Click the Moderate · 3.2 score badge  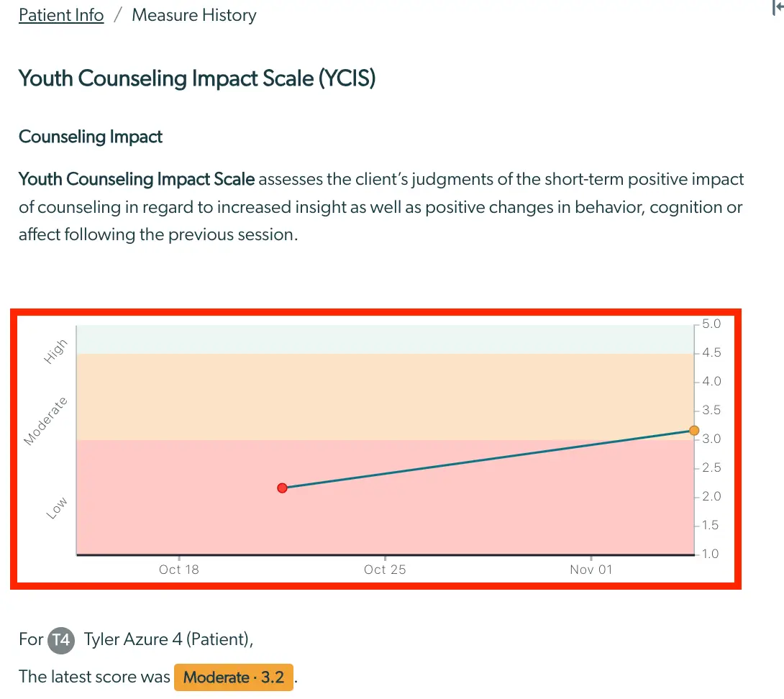233,677
